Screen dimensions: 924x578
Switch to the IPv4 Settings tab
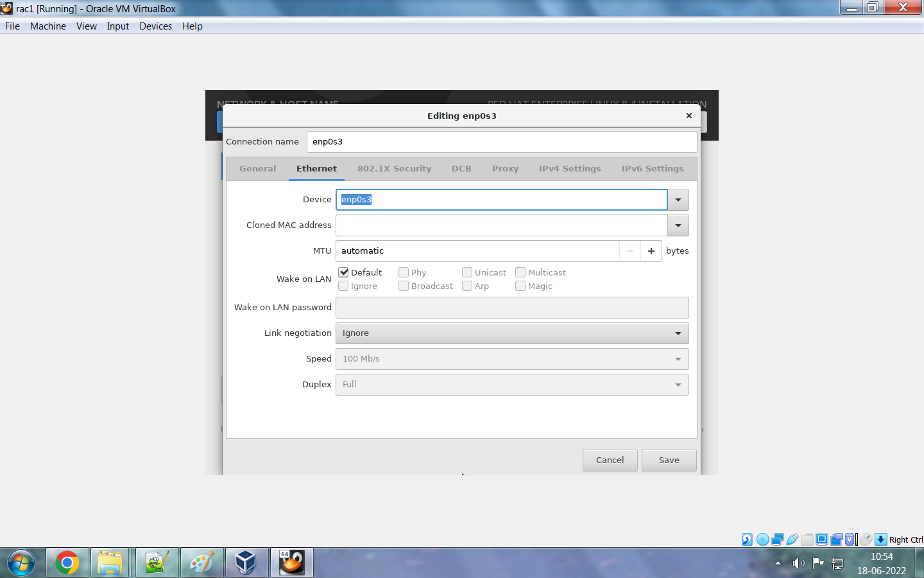(x=570, y=168)
